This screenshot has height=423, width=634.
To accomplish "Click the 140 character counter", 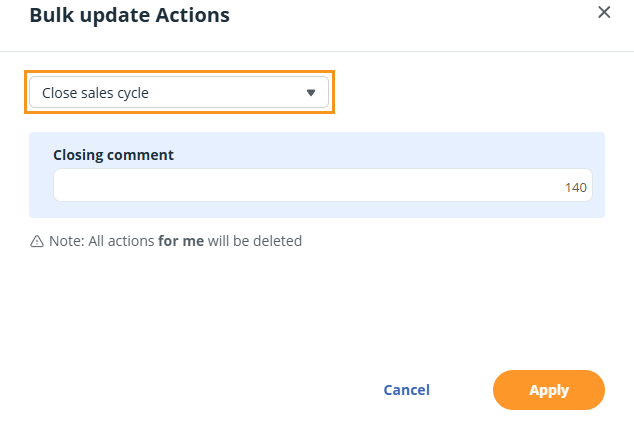I will point(576,187).
